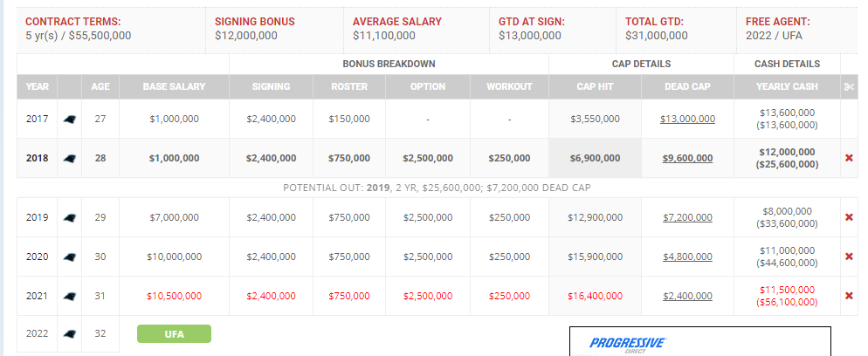Screen dimensions: 868x356
Task: Click the DEAD CAP column header
Action: [687, 86]
